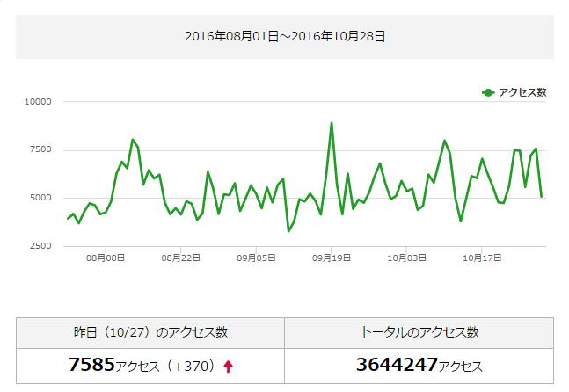Click the total access count 3644247

coord(396,366)
